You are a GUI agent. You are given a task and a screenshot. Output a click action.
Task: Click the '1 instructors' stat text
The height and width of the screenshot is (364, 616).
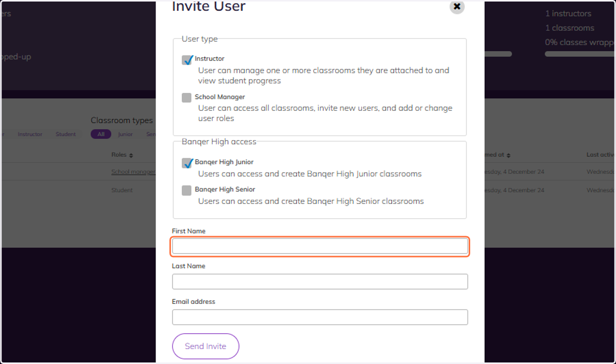click(568, 13)
